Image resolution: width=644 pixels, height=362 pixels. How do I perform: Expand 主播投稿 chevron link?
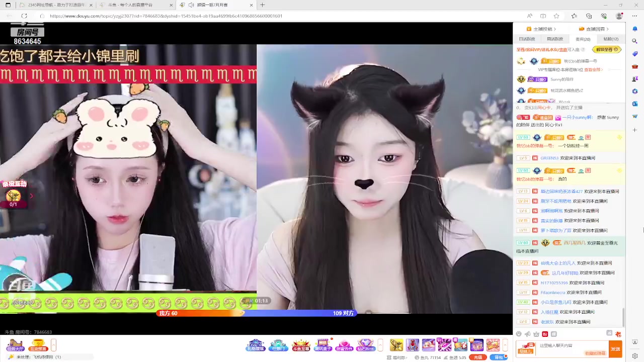click(542, 29)
